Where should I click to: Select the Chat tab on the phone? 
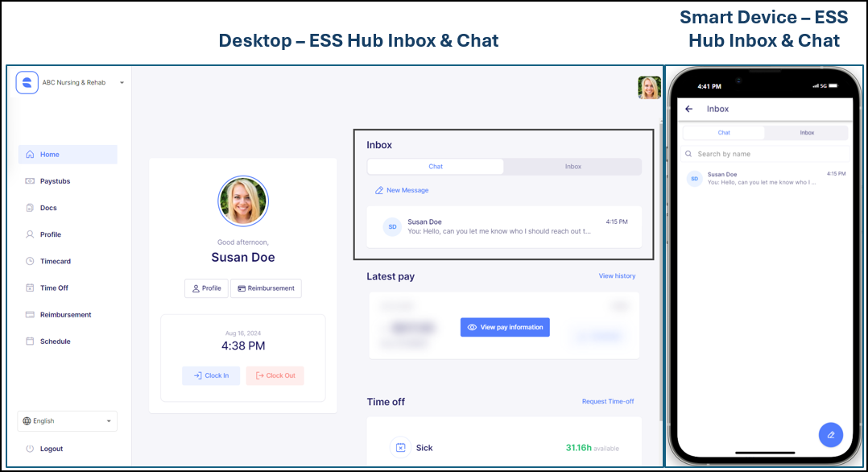[723, 132]
